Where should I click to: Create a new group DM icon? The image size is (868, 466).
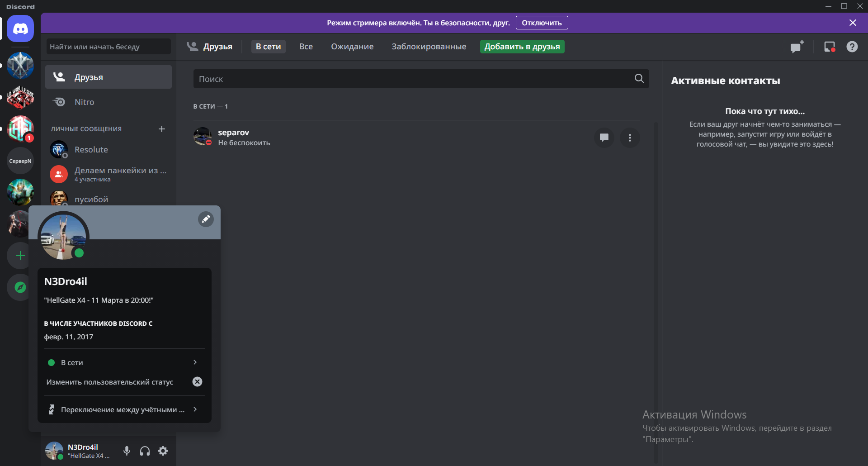tap(797, 47)
